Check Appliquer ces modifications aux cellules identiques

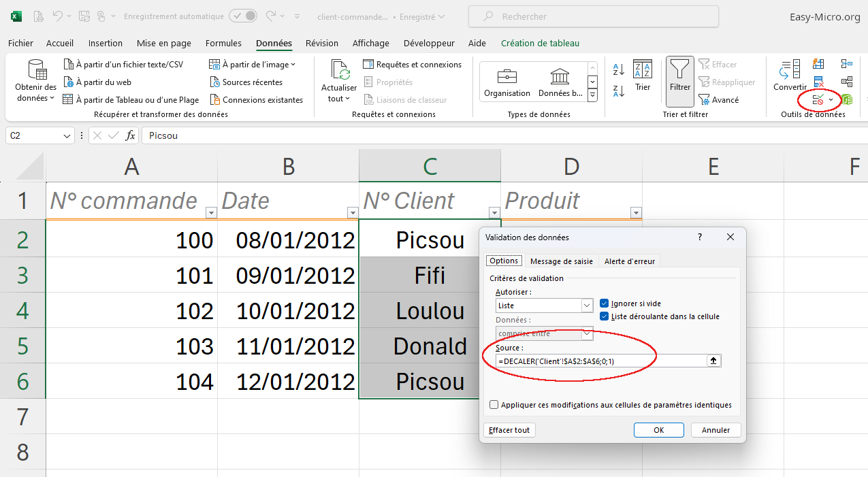point(494,405)
